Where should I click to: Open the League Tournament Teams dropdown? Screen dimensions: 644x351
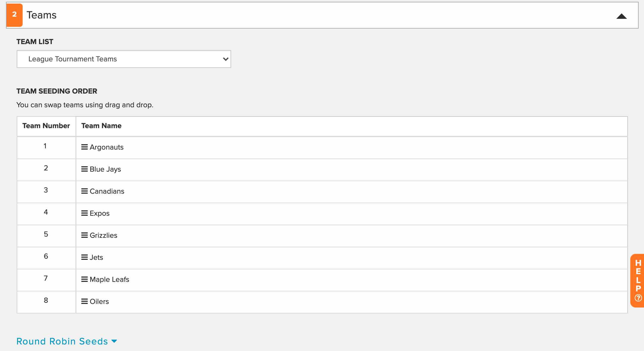pos(124,59)
